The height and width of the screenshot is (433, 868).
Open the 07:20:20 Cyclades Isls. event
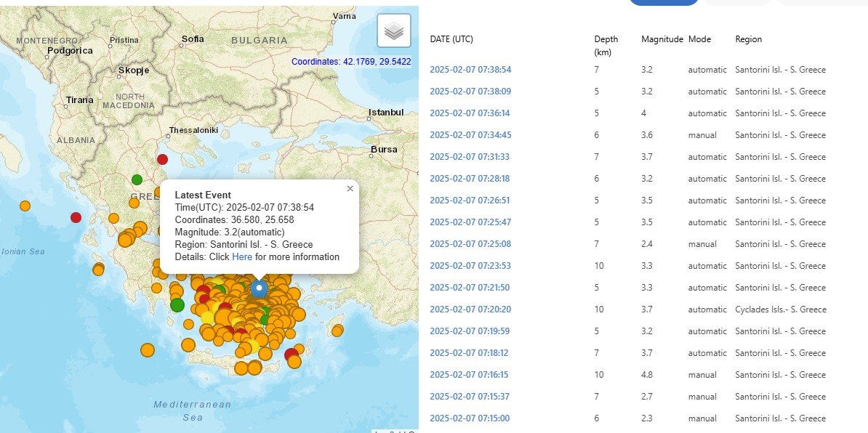(x=470, y=309)
